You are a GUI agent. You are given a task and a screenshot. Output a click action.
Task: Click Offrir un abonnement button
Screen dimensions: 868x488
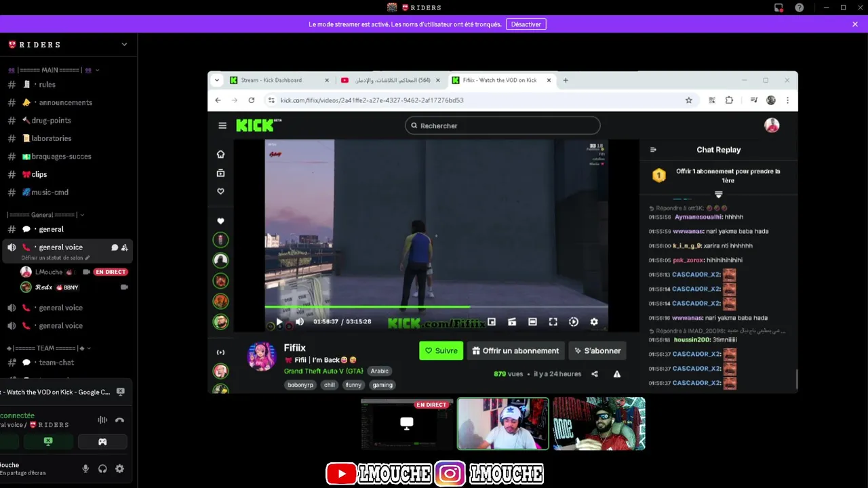(x=515, y=350)
